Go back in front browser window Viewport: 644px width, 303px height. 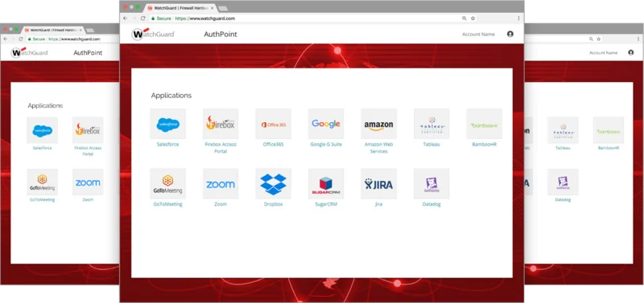[x=126, y=18]
